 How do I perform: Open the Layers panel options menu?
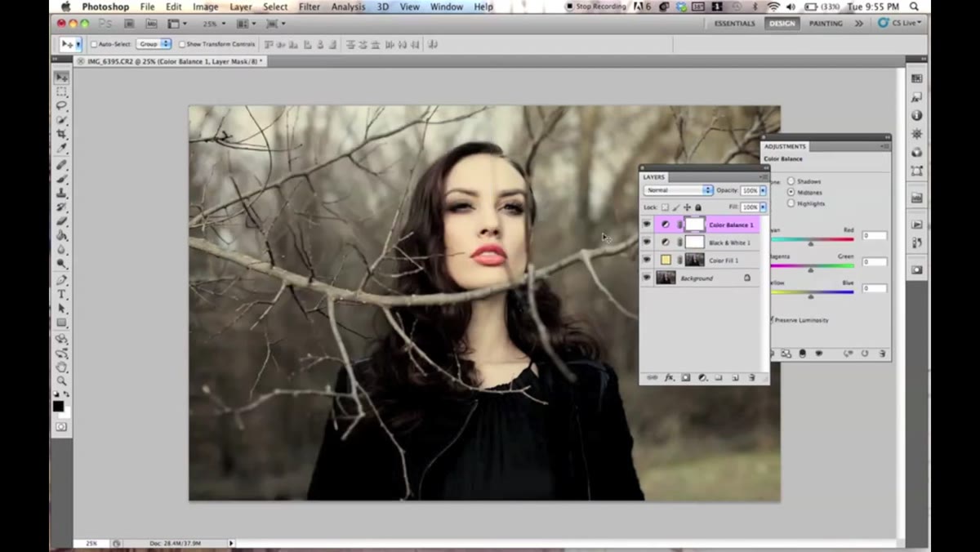[764, 176]
